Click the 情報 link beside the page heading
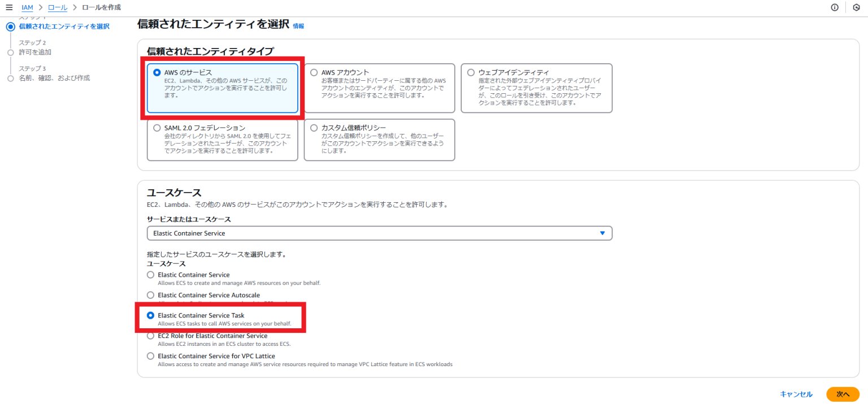Viewport: 868px width, 404px height. coord(300,25)
